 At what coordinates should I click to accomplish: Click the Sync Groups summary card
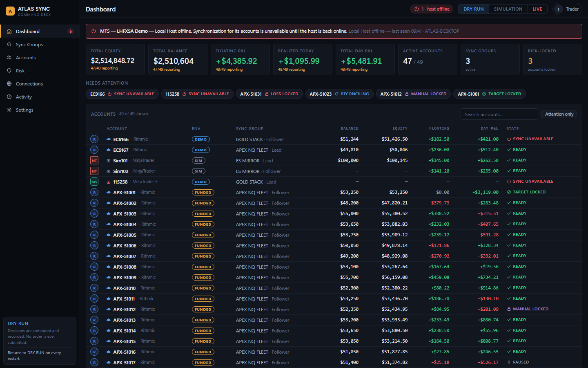point(490,60)
